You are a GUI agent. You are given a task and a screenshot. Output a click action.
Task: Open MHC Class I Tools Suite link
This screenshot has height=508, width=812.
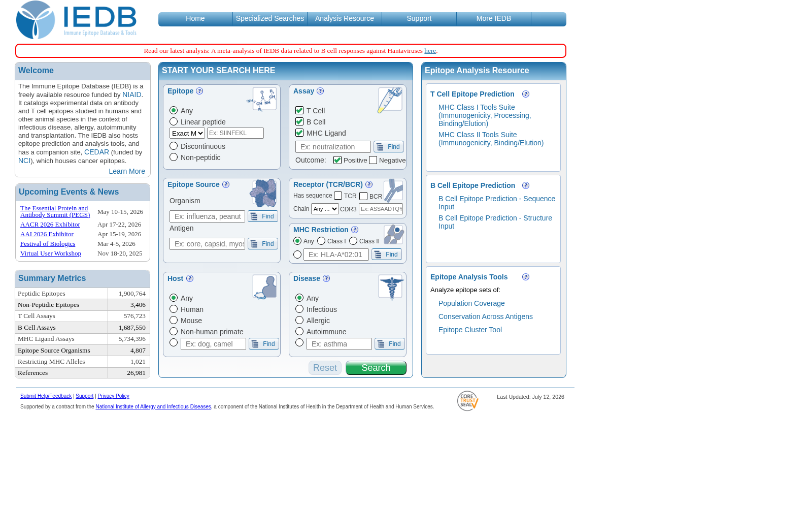pos(485,115)
